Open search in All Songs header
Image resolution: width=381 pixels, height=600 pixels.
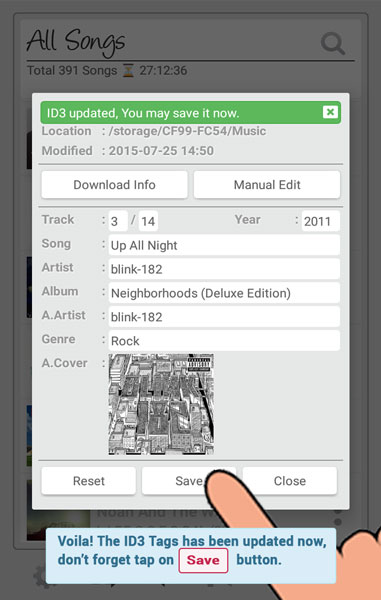click(x=333, y=44)
